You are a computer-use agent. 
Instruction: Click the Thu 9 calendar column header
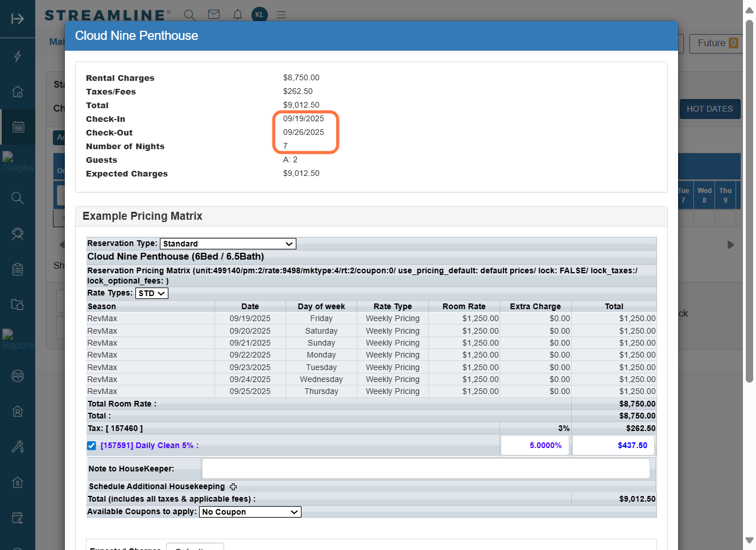[725, 195]
